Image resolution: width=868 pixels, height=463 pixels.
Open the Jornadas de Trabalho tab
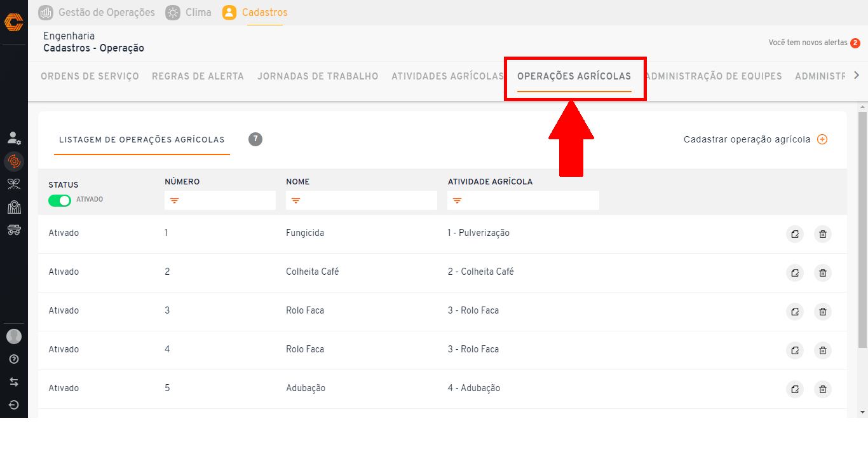[318, 76]
